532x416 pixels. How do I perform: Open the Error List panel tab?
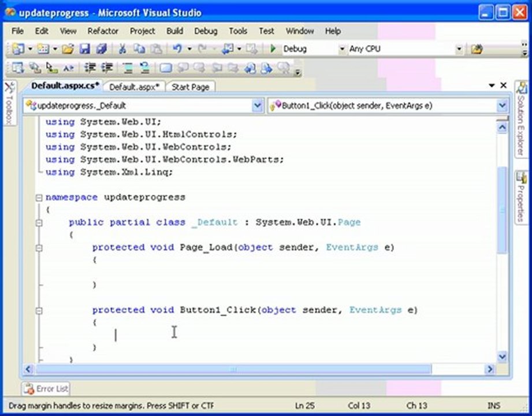(x=46, y=389)
